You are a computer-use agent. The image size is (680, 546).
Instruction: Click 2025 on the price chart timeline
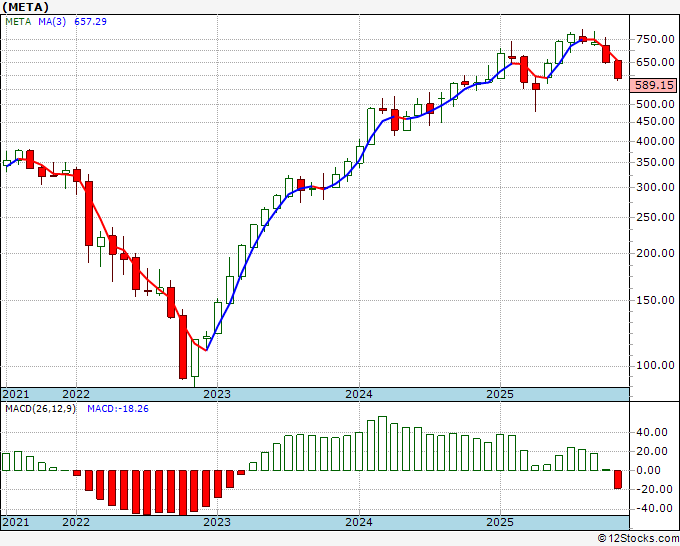tap(500, 394)
